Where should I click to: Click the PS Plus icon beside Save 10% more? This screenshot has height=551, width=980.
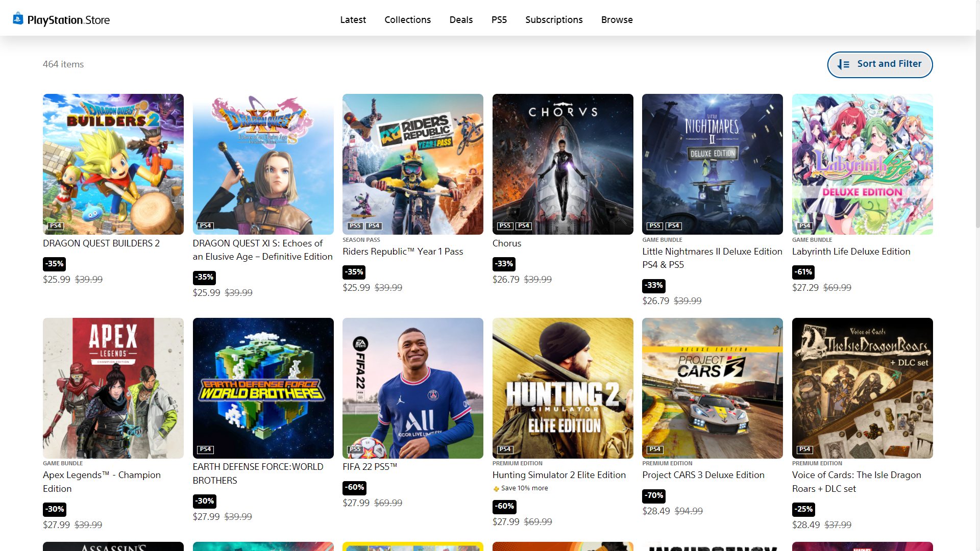tap(496, 489)
